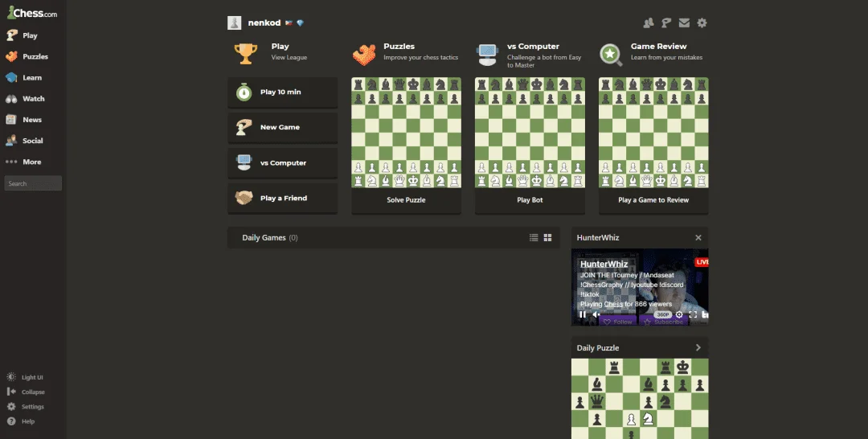Click Play a Game to Review board thumbnail
Viewport: 868px width, 439px height.
click(x=653, y=133)
